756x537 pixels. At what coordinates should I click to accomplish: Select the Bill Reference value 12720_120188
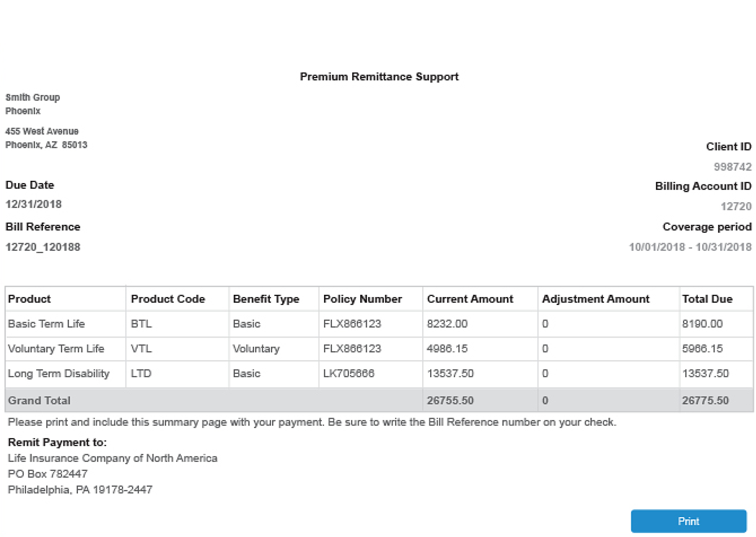click(43, 247)
